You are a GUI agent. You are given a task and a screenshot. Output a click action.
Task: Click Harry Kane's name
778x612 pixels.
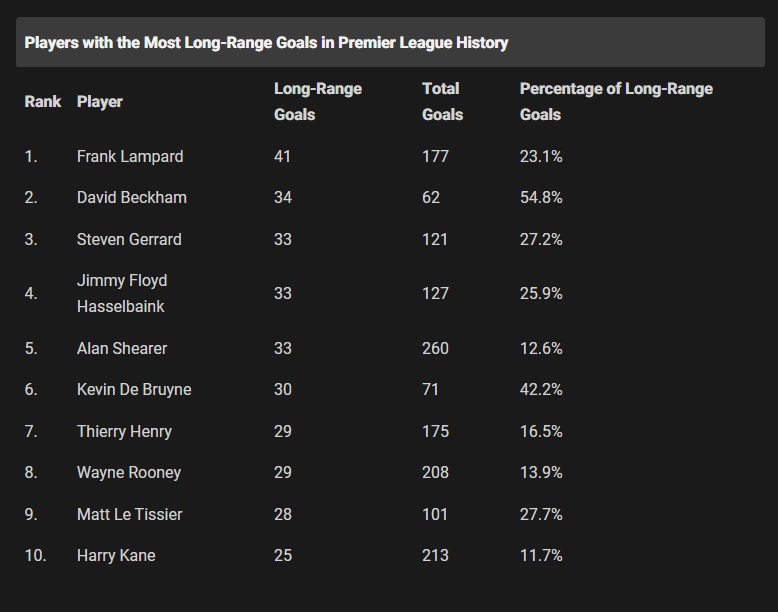pyautogui.click(x=116, y=555)
